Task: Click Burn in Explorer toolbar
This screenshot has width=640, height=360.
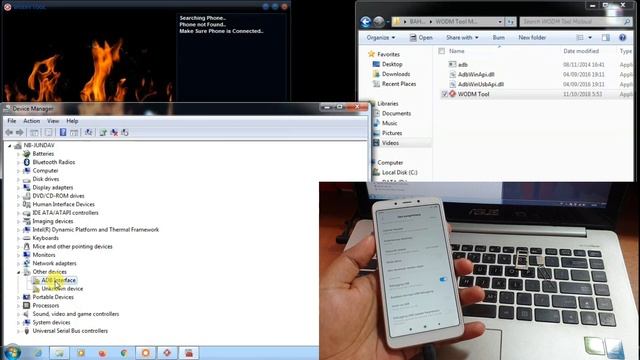Action: (498, 38)
